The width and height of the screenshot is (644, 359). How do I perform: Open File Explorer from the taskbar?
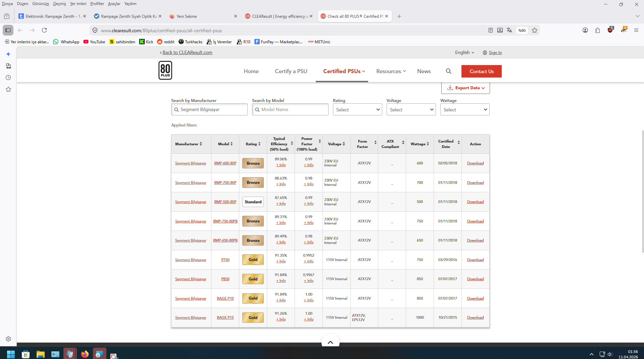click(40, 354)
